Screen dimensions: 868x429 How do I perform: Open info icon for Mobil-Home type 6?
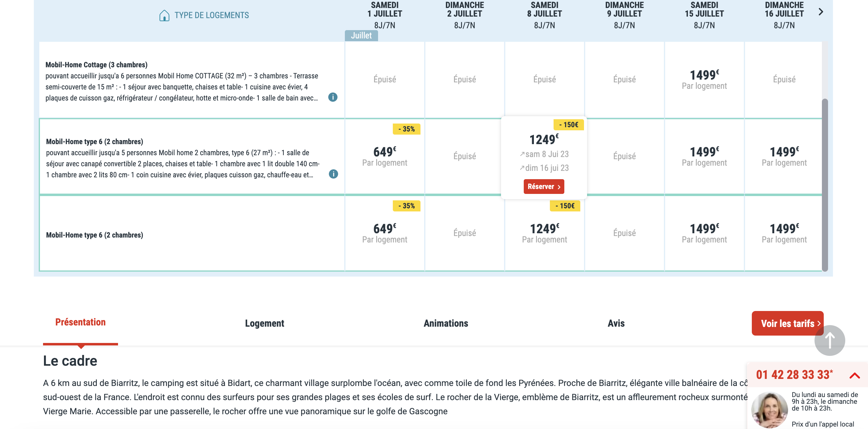[x=333, y=174]
